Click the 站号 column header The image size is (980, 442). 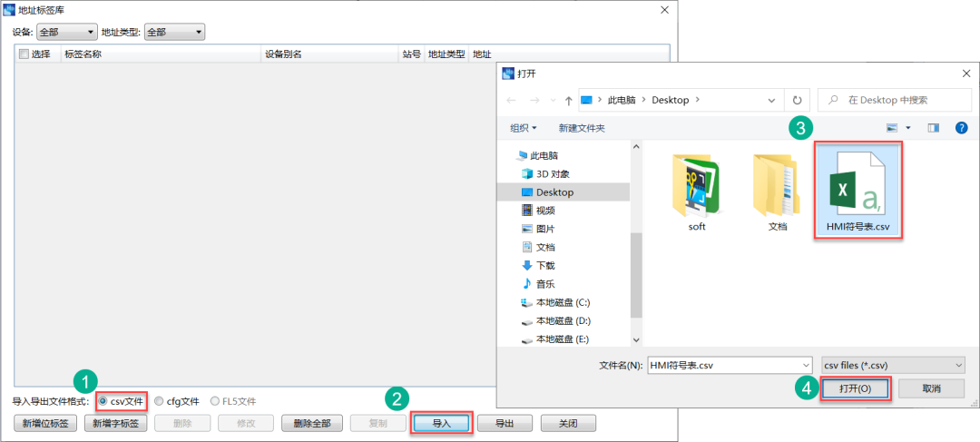coord(411,54)
